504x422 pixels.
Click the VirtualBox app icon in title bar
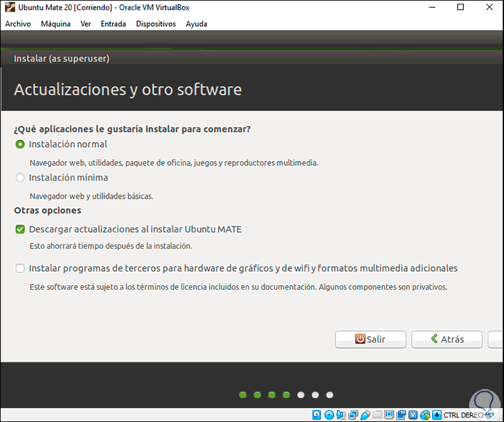pos(10,7)
